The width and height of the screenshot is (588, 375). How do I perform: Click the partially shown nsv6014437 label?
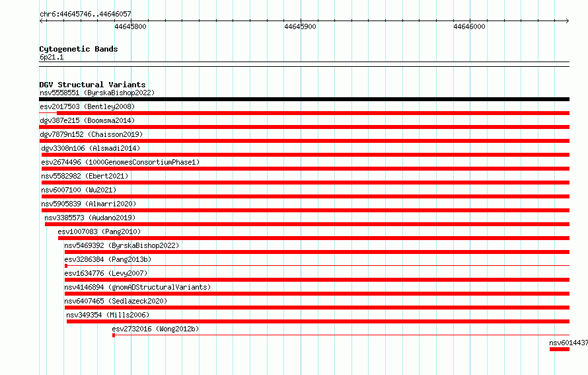click(568, 343)
